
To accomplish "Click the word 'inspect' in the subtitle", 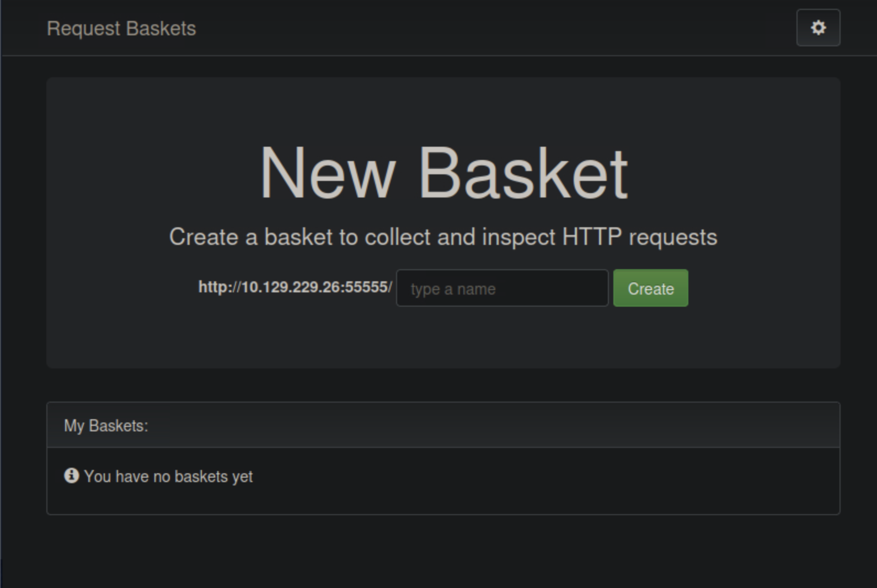I will click(518, 237).
